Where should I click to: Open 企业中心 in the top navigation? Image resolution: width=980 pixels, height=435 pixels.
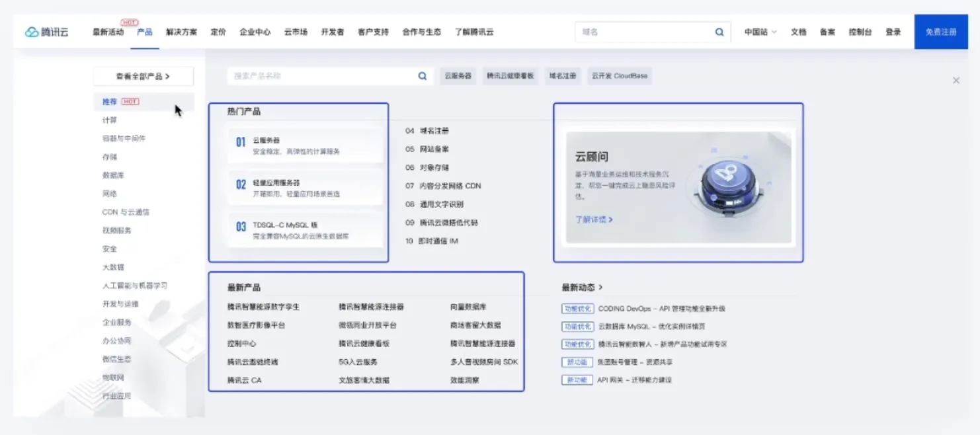(255, 32)
